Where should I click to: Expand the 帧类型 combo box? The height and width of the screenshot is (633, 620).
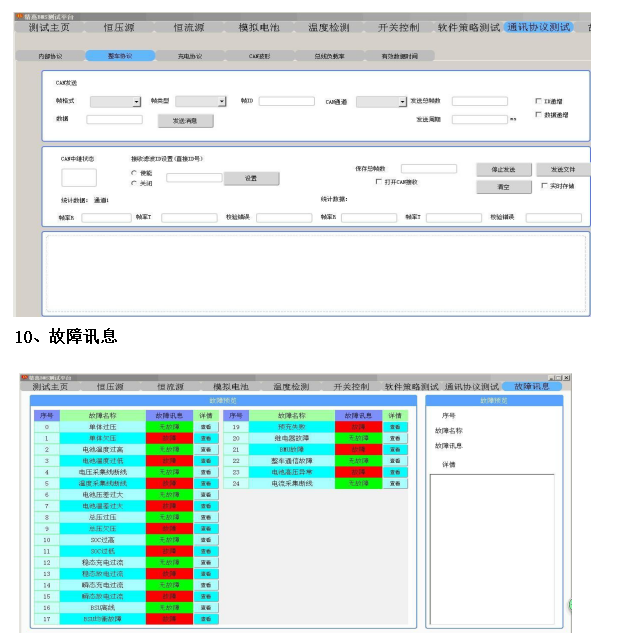[221, 102]
